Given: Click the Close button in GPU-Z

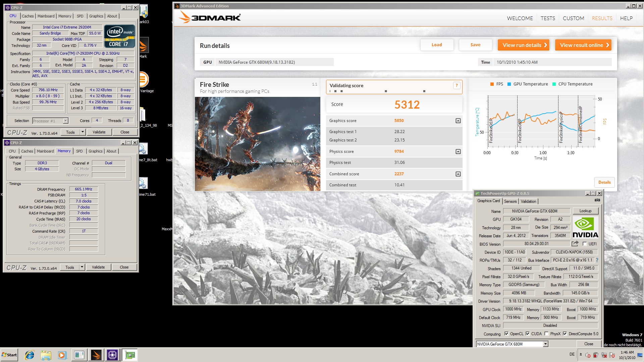Looking at the screenshot, I should tap(589, 344).
